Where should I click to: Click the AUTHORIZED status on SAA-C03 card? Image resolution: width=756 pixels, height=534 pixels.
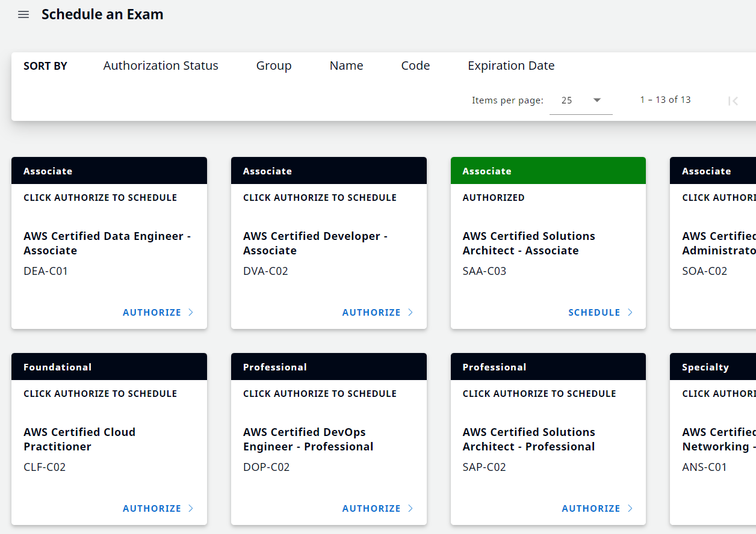pos(494,197)
